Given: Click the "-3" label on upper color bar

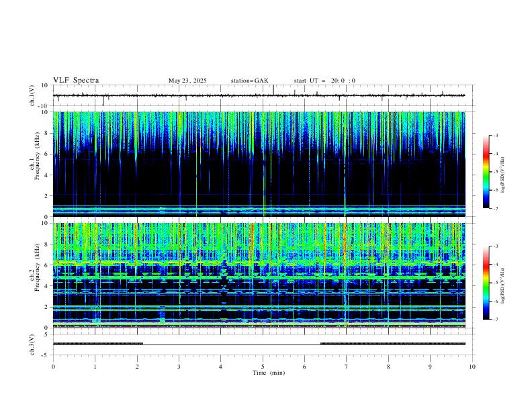Looking at the screenshot, I should (495, 135).
